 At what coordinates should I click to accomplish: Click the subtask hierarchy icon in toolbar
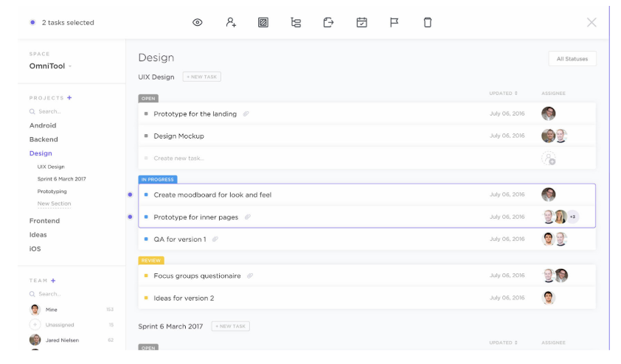[x=296, y=23]
